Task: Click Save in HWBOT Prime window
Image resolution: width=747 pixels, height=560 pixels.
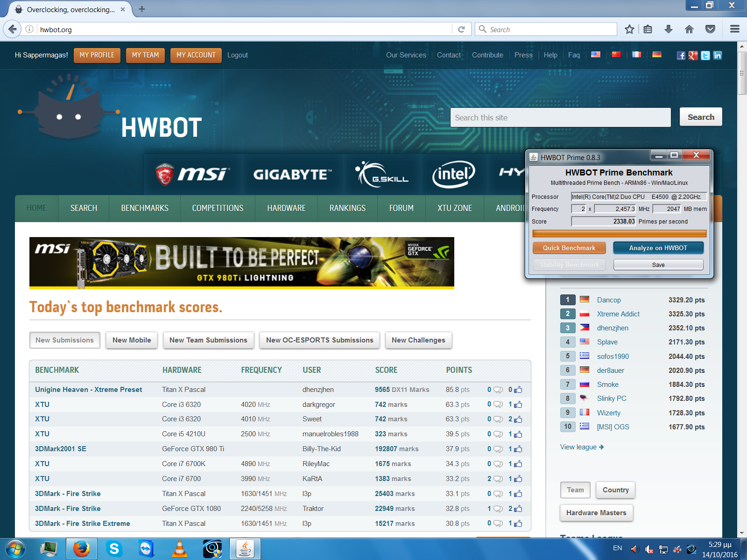Action: (658, 265)
